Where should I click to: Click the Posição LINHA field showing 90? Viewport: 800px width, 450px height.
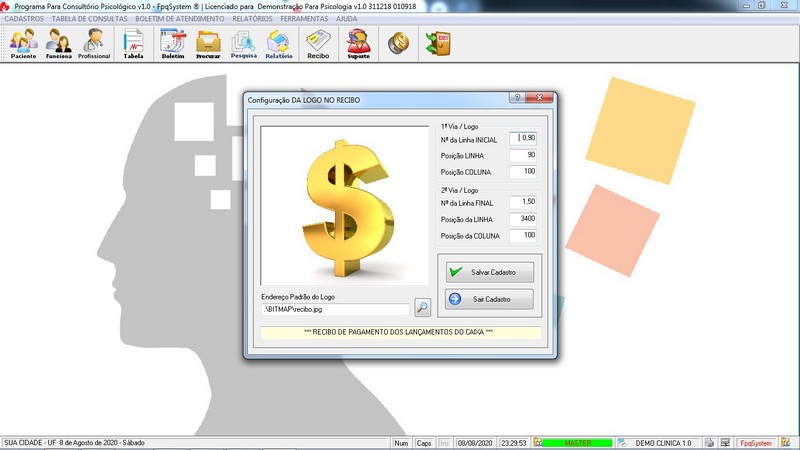523,155
